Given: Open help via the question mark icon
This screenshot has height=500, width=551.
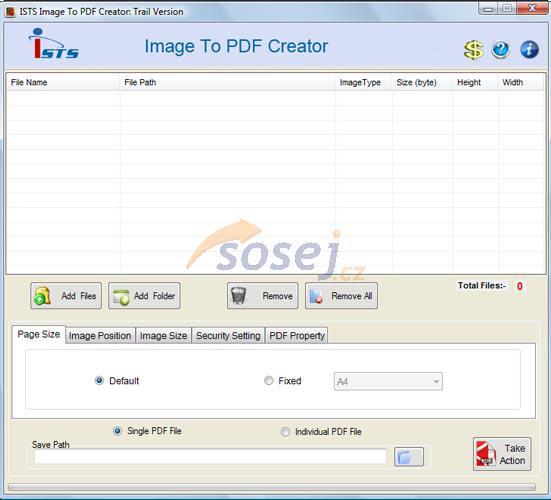Looking at the screenshot, I should tap(500, 50).
